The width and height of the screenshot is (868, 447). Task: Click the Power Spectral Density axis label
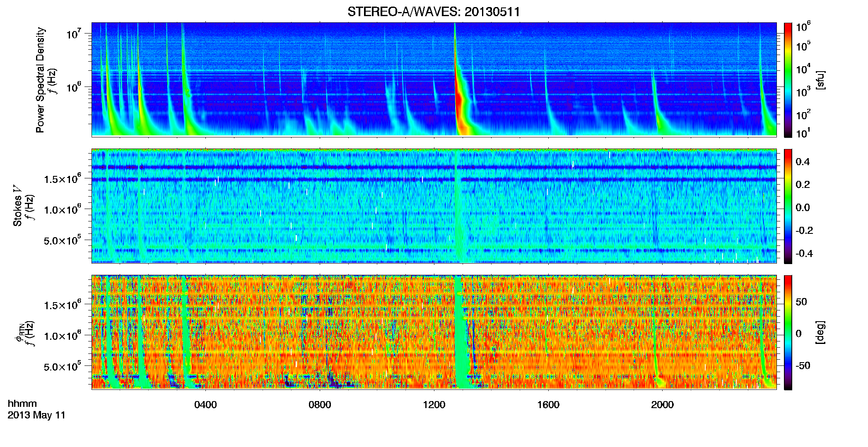point(40,80)
